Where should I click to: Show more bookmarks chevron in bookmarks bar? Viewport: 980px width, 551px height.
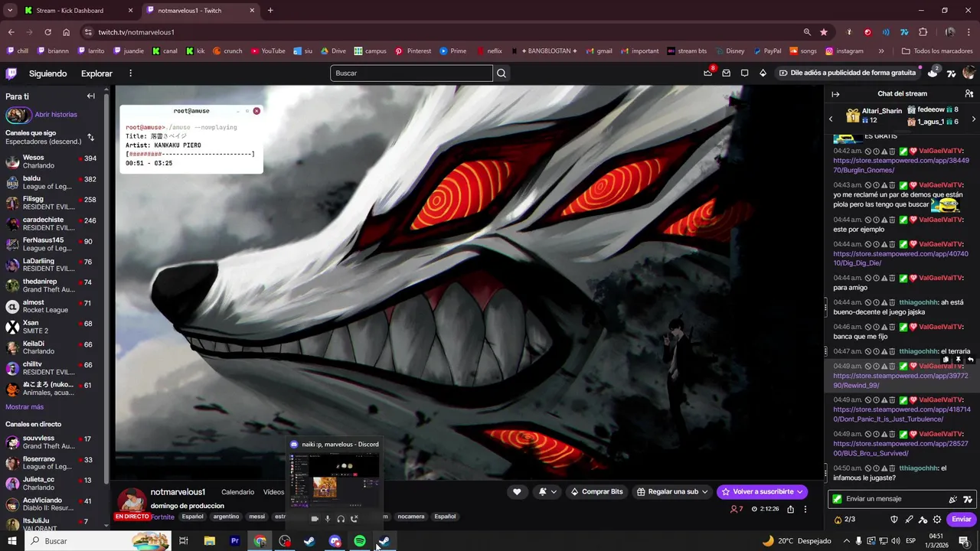click(881, 51)
